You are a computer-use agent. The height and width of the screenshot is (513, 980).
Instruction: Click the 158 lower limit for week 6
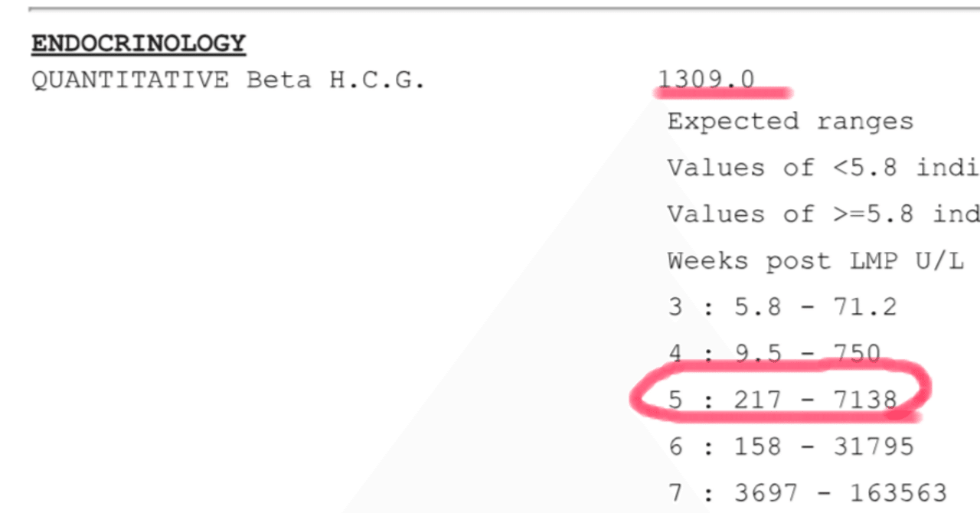[x=758, y=446]
